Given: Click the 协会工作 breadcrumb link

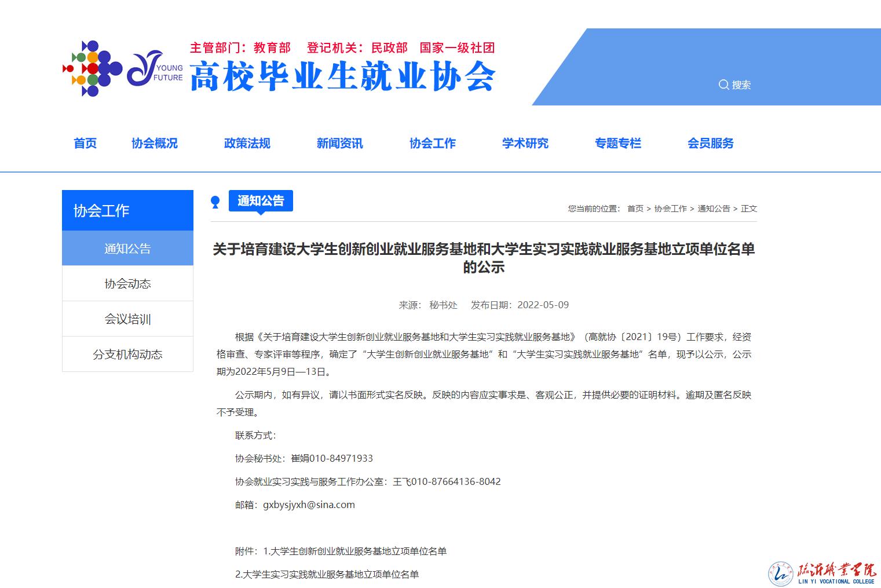Looking at the screenshot, I should tap(670, 209).
